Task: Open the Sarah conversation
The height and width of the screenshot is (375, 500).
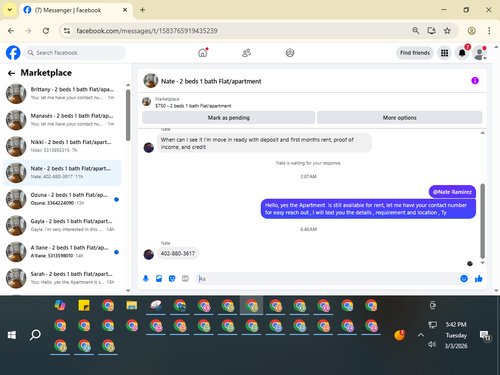Action: (62, 278)
